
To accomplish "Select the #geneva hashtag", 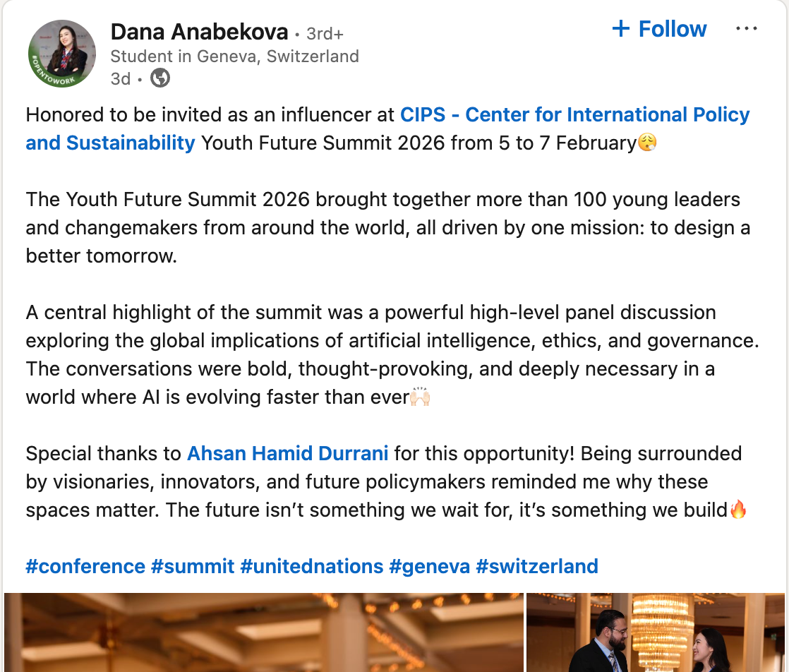I will (430, 566).
